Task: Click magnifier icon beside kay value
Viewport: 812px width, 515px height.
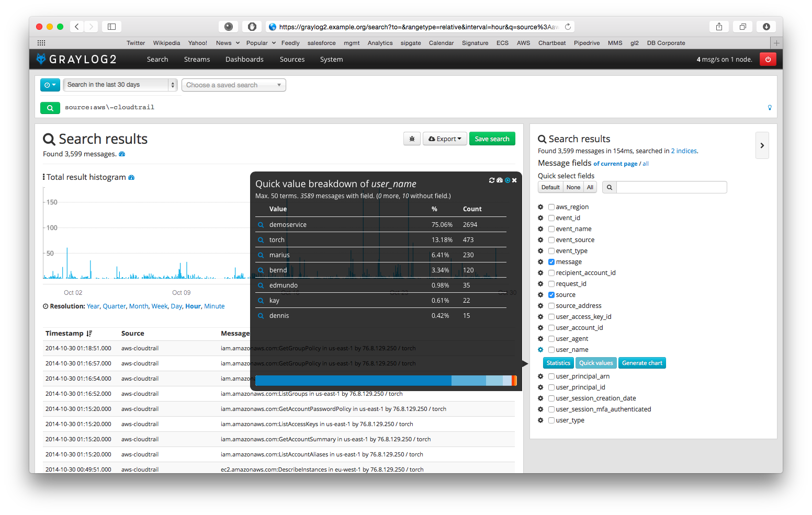Action: click(261, 301)
